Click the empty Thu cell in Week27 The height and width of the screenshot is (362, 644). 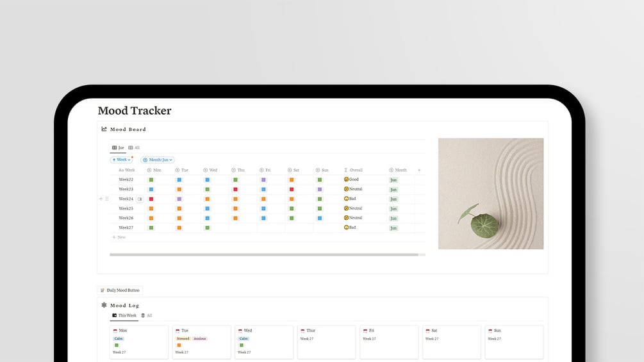pyautogui.click(x=243, y=228)
